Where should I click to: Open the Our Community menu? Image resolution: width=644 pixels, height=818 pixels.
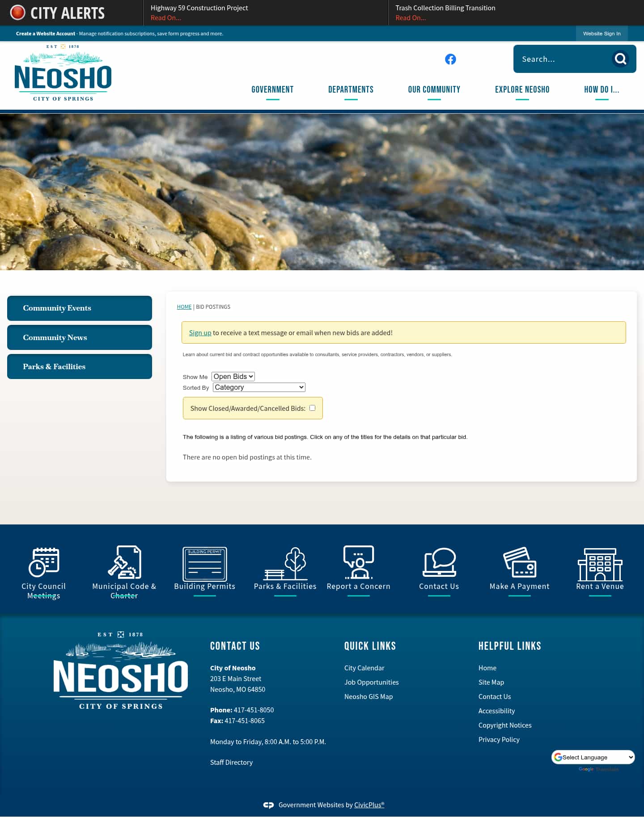(434, 89)
